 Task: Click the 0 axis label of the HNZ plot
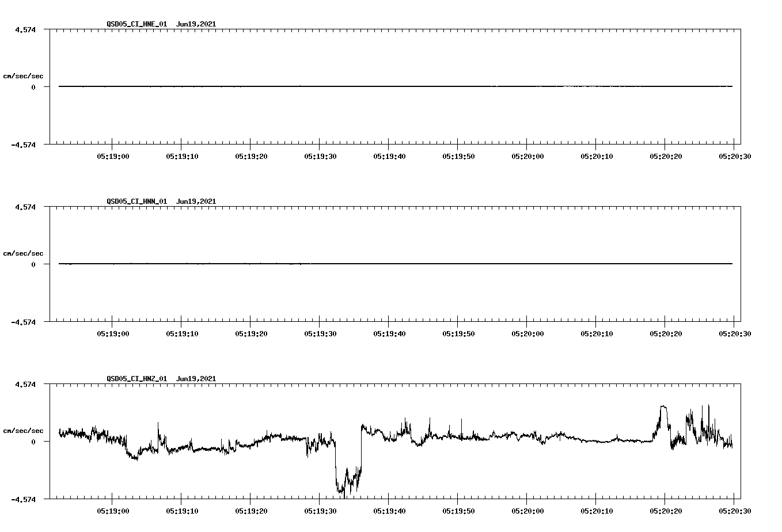click(33, 442)
